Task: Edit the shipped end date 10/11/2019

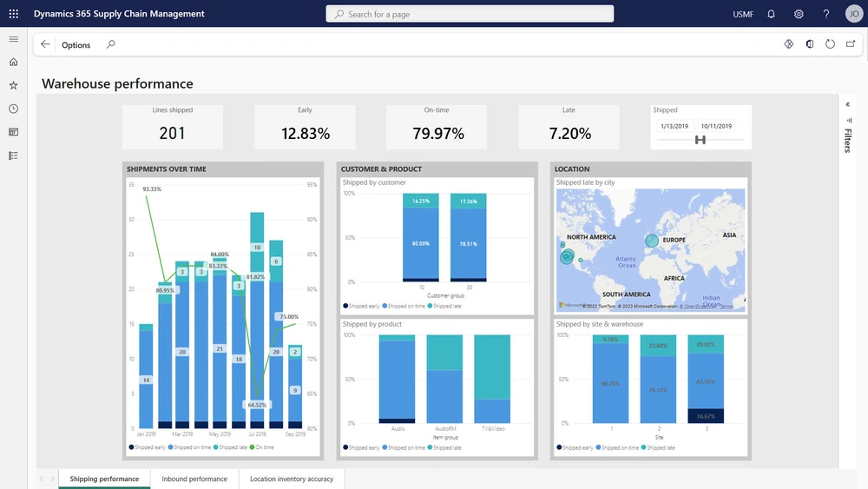Action: [716, 126]
